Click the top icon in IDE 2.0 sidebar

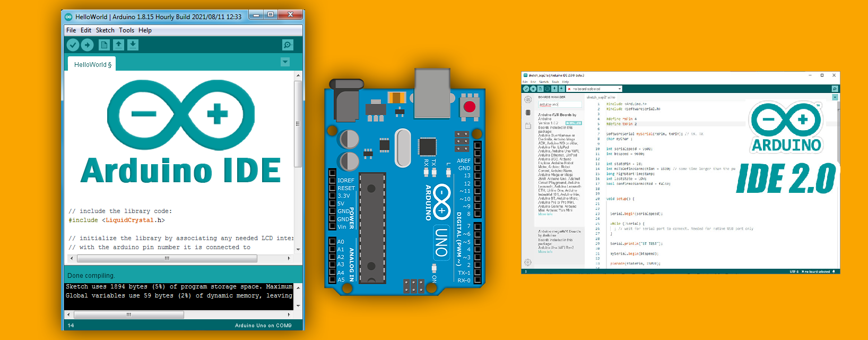tap(528, 99)
